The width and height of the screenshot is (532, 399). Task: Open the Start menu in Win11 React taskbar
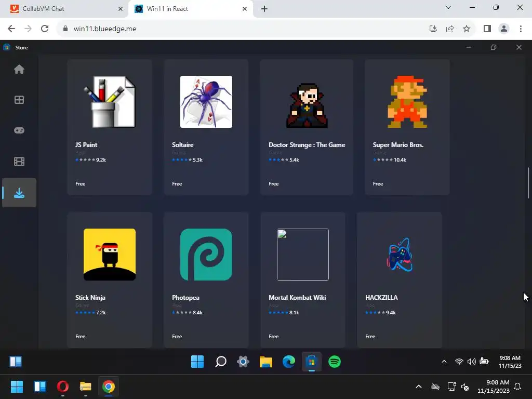click(x=197, y=362)
